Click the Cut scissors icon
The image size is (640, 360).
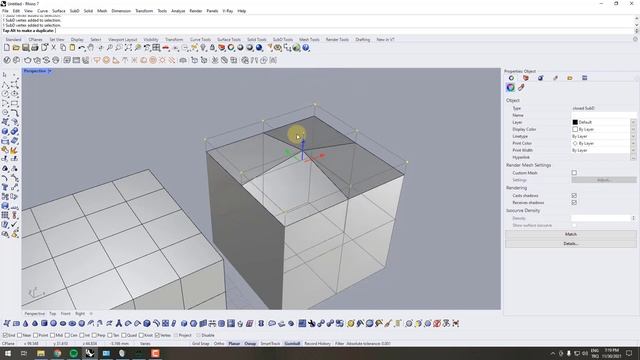(x=53, y=48)
